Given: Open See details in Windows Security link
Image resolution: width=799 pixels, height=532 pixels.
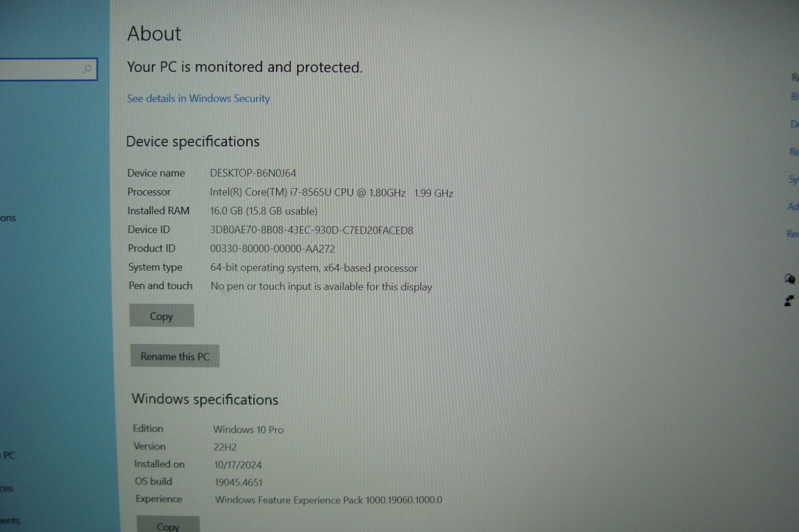Looking at the screenshot, I should (x=198, y=98).
